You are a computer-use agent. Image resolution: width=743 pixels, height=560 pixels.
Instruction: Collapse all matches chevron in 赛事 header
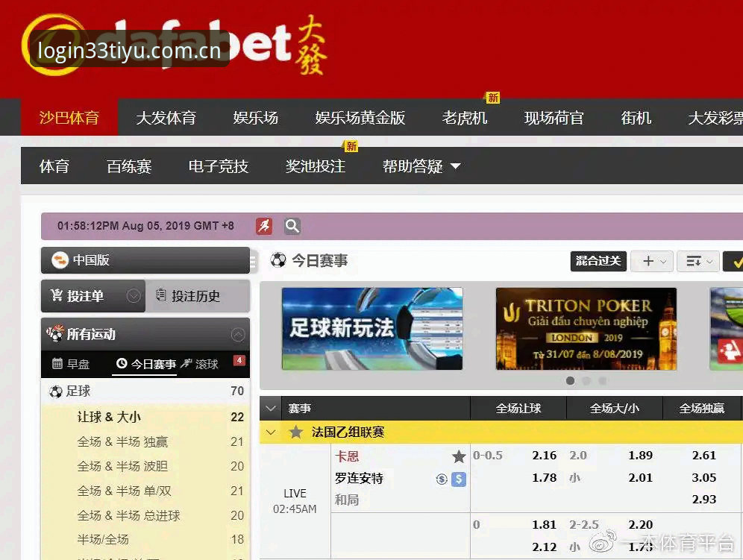click(x=271, y=409)
